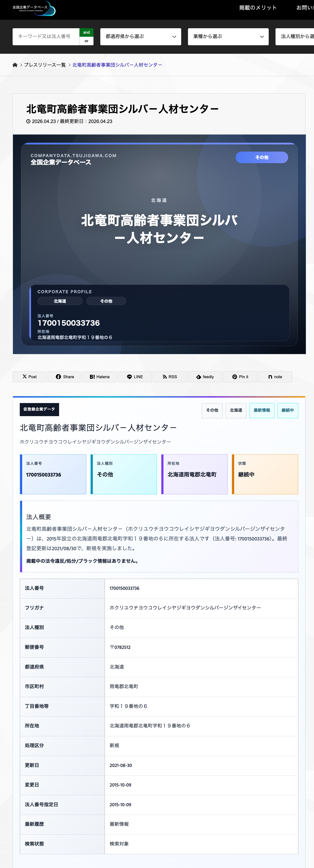
Task: Select the 最新情報 filter badge
Action: (262, 410)
